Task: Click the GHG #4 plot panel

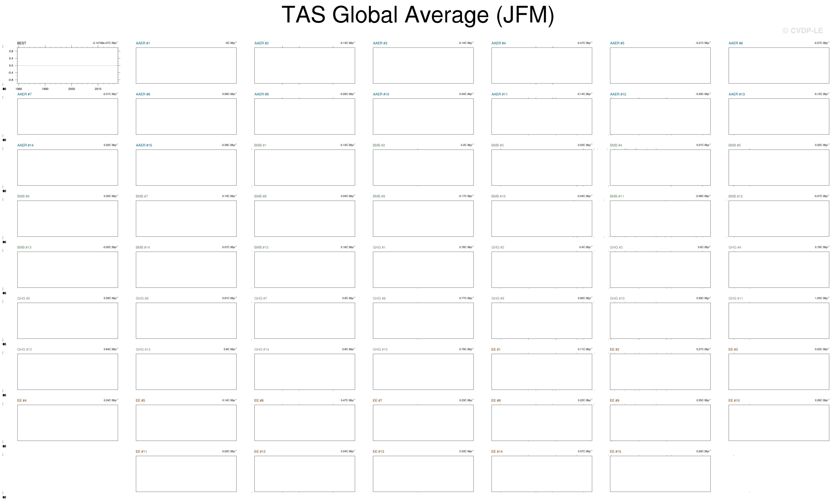Action: click(x=779, y=270)
